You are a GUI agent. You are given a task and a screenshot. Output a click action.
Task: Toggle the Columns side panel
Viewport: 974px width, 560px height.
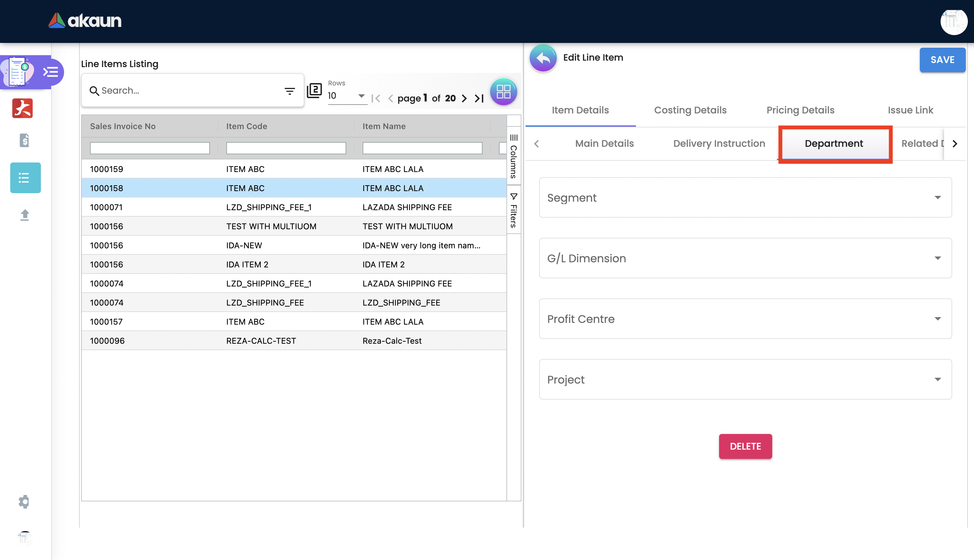[514, 156]
